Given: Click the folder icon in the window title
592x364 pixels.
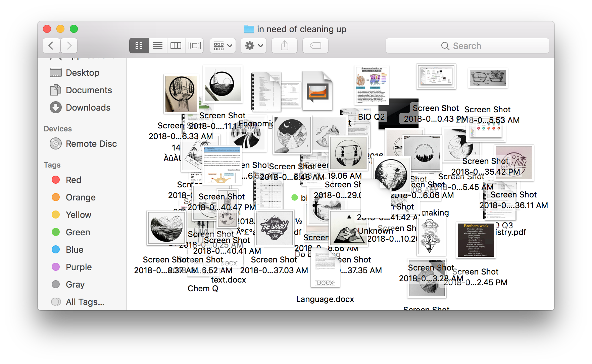Looking at the screenshot, I should point(249,29).
